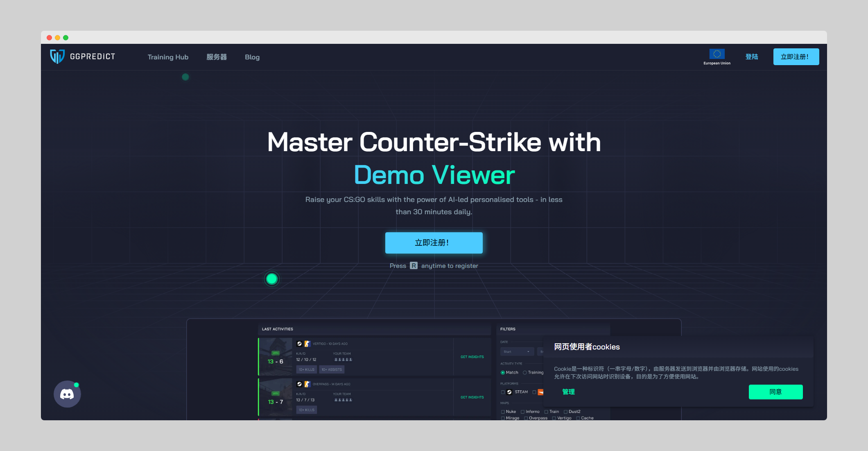Image resolution: width=868 pixels, height=451 pixels.
Task: Click the 'GGPREDICT' wordmark text
Action: tap(93, 57)
